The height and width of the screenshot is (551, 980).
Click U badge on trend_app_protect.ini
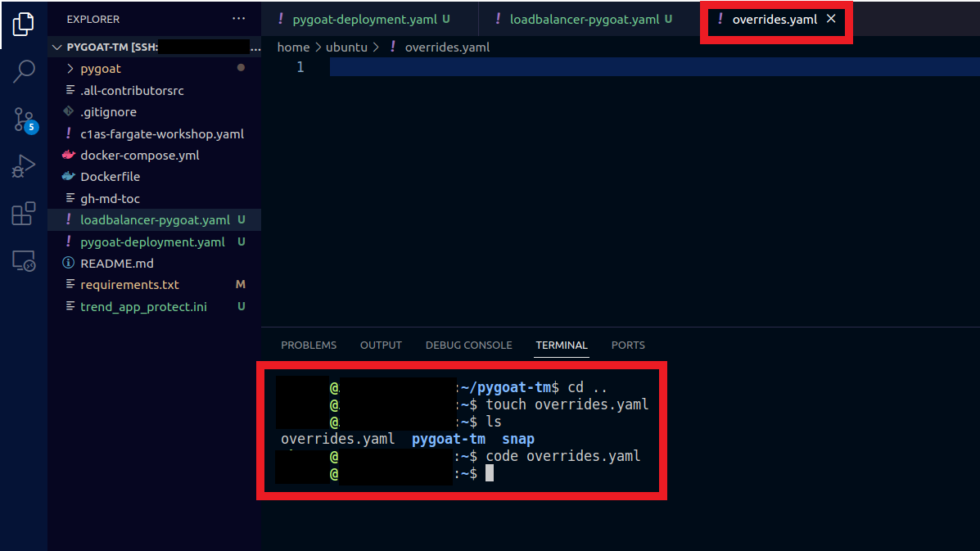point(241,306)
